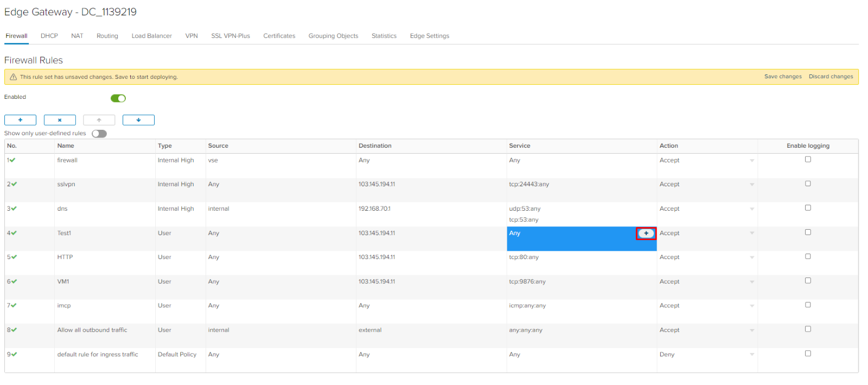This screenshot has height=385, width=868.
Task: Click the plus icon in Test1 service cell
Action: pos(646,233)
